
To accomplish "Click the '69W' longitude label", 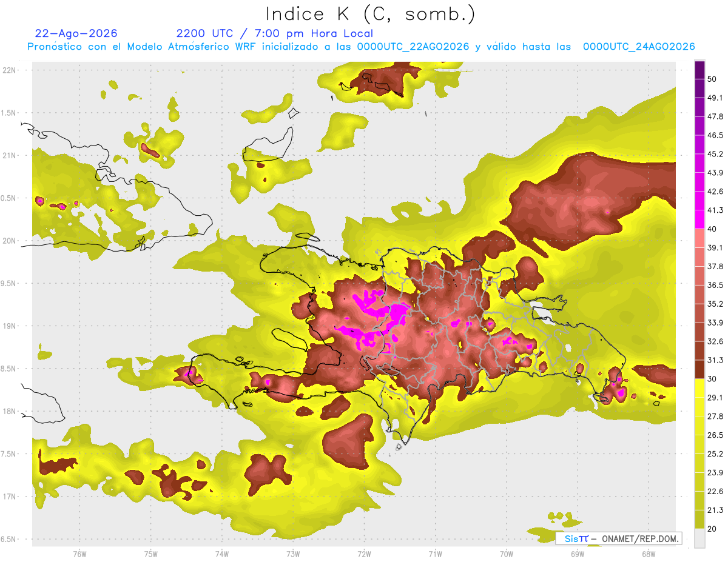I will point(577,554).
